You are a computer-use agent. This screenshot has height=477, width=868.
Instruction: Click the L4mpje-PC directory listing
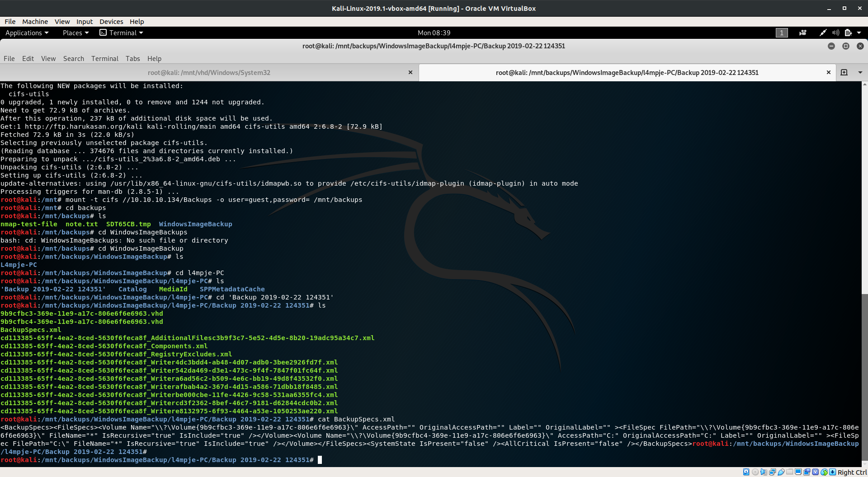coord(19,265)
